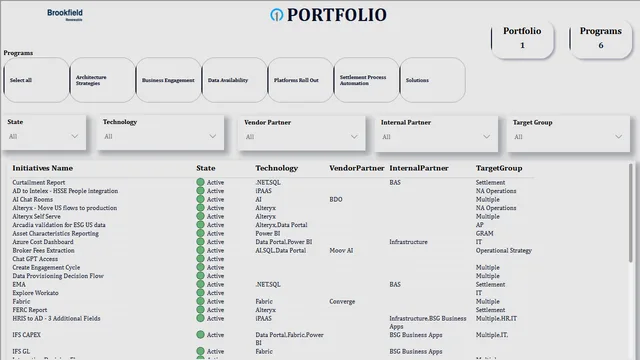Click the green status dot for Alteryx Self Serve
The height and width of the screenshot is (360, 640).
[x=200, y=216]
